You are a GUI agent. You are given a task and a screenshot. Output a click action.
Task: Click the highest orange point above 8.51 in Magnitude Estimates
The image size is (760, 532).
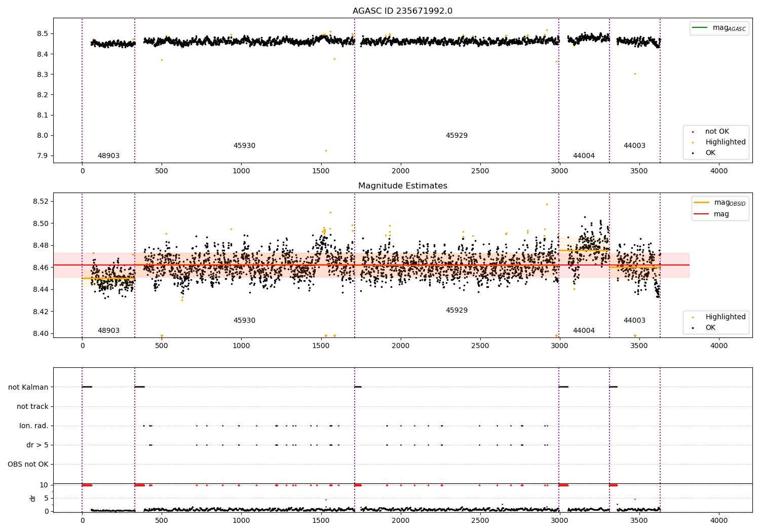pyautogui.click(x=547, y=205)
